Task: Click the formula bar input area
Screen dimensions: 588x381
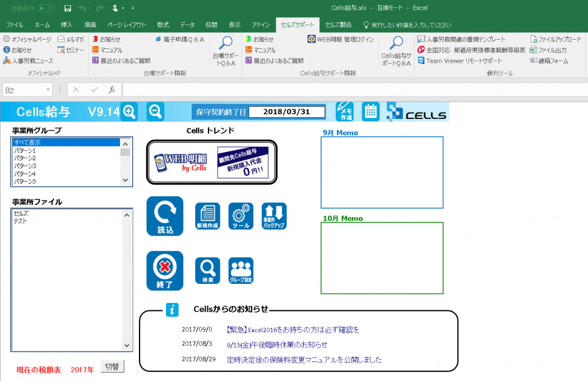Action: point(355,90)
